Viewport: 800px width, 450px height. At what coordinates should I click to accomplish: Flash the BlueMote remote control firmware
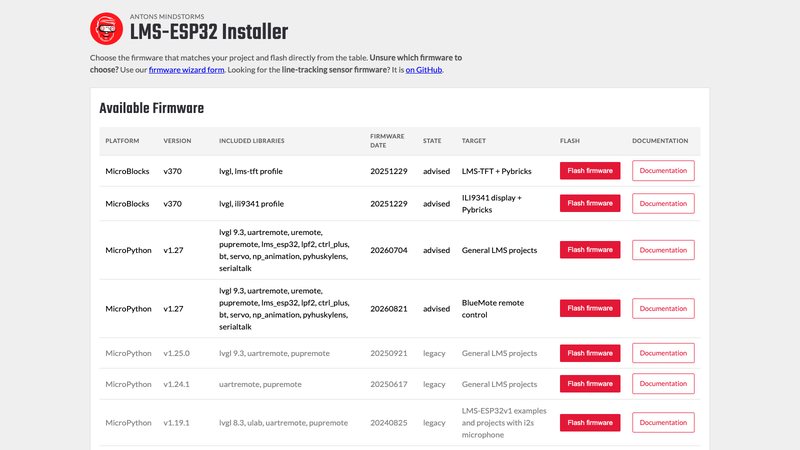590,308
